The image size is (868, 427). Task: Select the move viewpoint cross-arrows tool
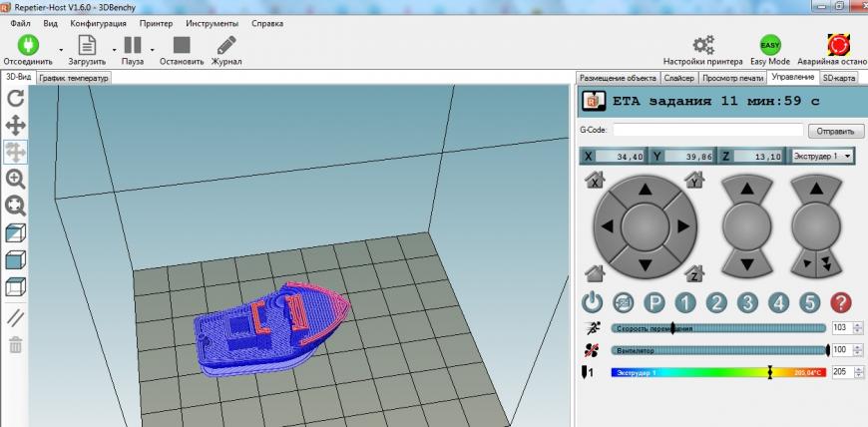(x=16, y=125)
